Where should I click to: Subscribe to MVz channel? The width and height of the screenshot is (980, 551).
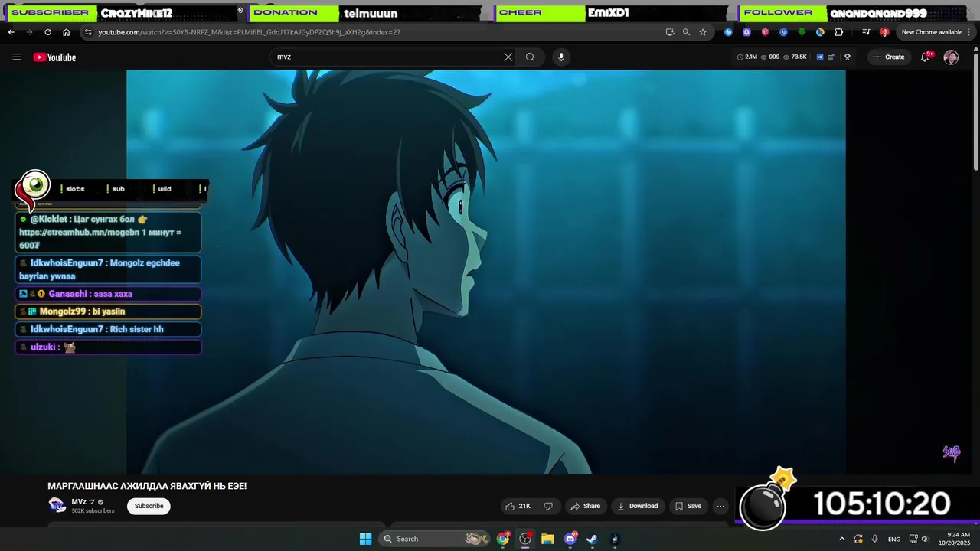click(x=149, y=506)
